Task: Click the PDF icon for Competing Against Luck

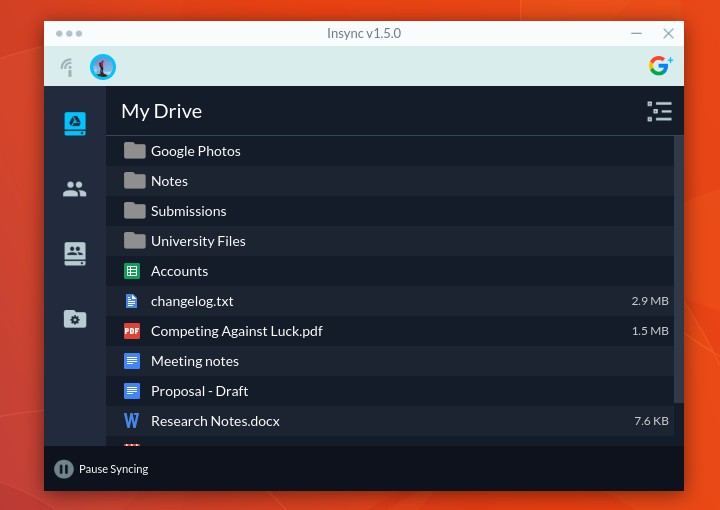Action: click(132, 331)
